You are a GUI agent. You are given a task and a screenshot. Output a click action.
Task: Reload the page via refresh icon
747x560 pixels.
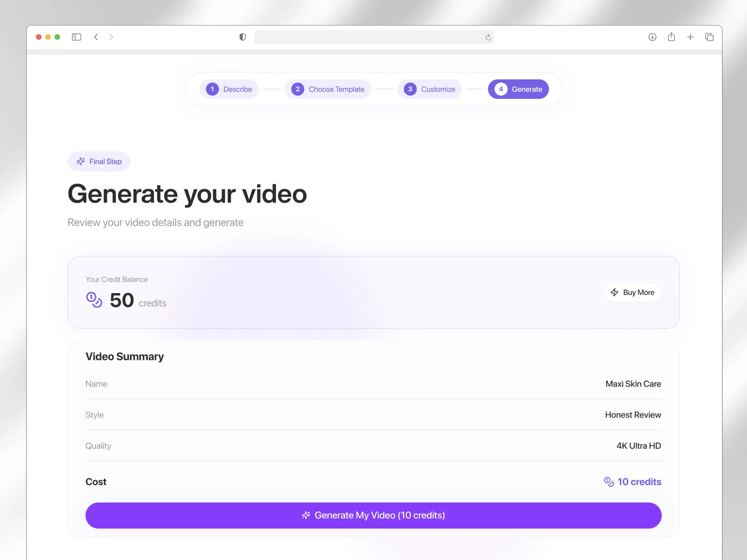[x=488, y=37]
